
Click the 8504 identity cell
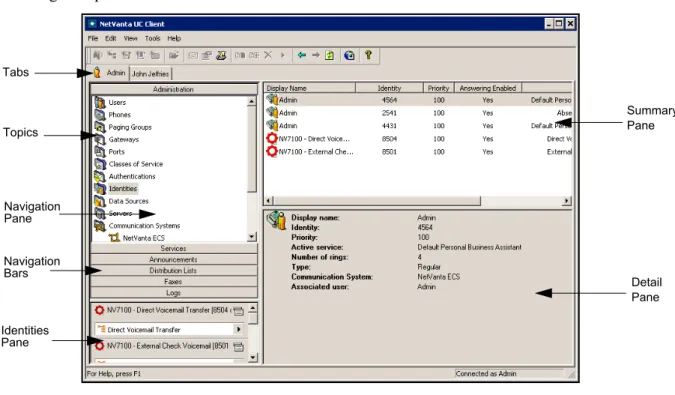tap(389, 139)
